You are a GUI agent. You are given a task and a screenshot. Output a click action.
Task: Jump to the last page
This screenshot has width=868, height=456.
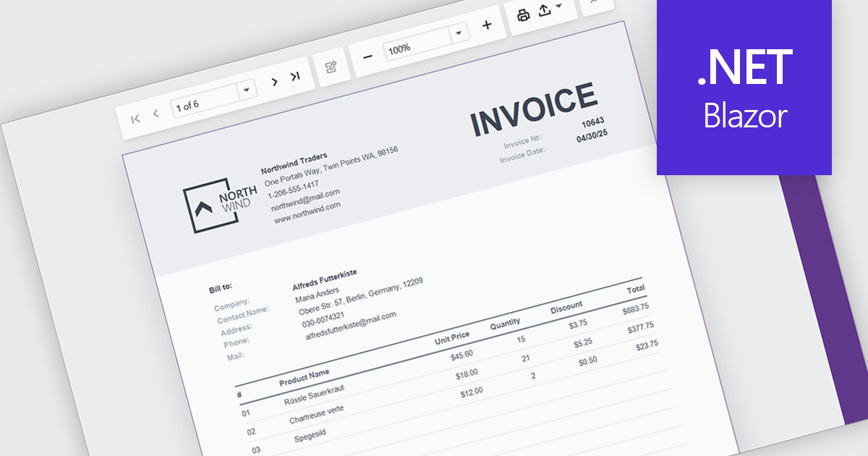point(295,77)
